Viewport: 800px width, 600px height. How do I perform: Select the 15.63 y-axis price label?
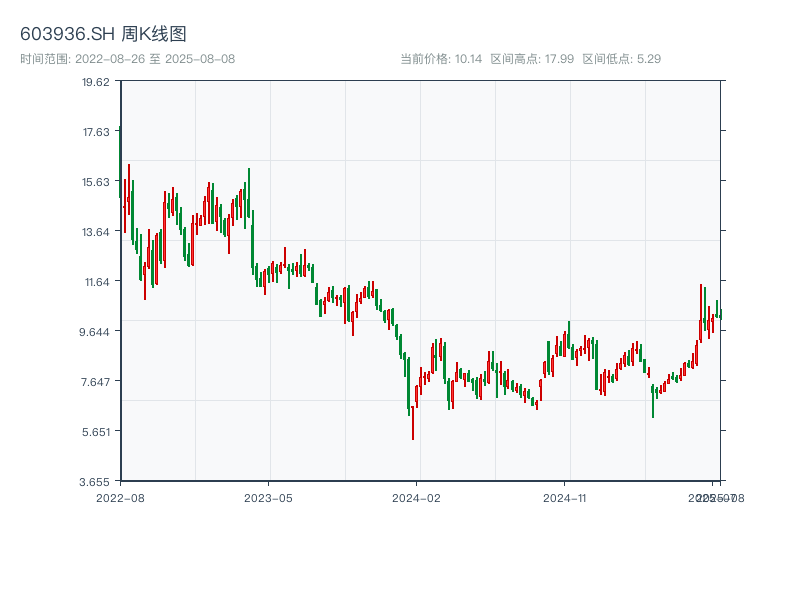(96, 181)
